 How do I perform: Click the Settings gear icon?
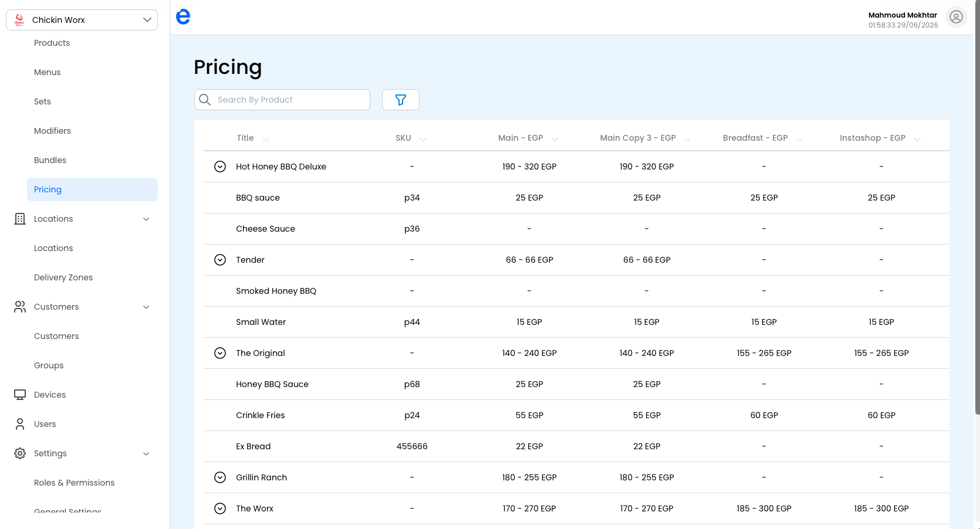click(x=20, y=453)
